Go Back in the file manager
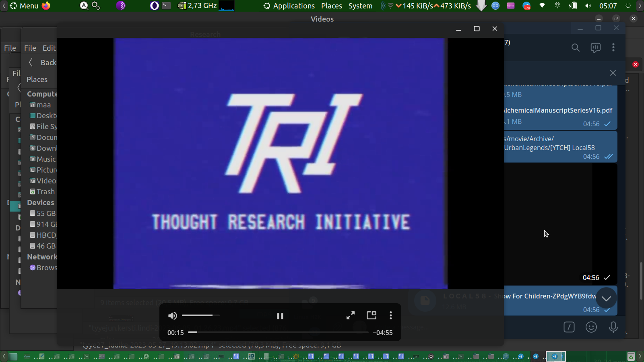The width and height of the screenshot is (644, 362). 43,62
